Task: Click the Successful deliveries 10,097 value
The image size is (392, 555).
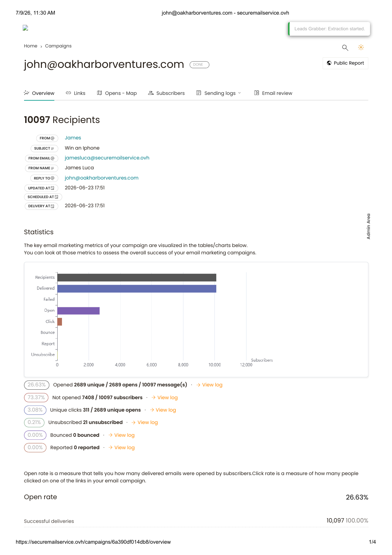Action: 335,520
